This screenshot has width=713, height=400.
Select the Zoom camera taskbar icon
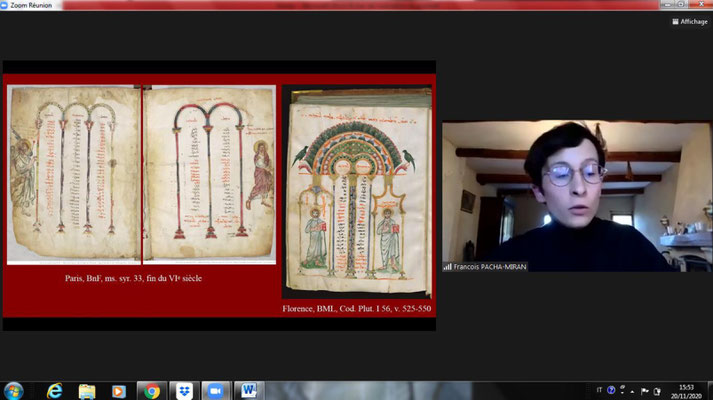(x=216, y=391)
